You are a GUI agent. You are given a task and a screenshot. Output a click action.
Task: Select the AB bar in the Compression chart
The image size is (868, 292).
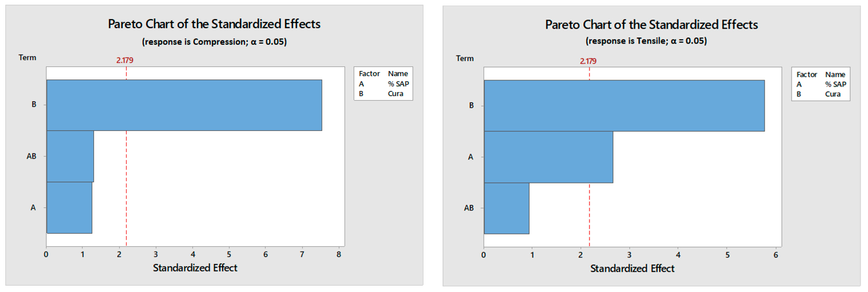pyautogui.click(x=70, y=156)
